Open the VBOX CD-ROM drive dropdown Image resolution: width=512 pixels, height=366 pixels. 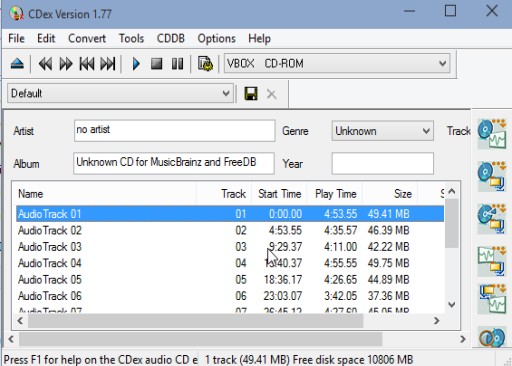pos(337,63)
